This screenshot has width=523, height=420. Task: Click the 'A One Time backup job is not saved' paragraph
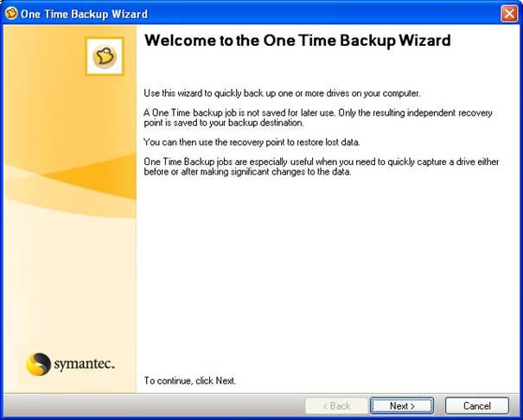(318, 118)
